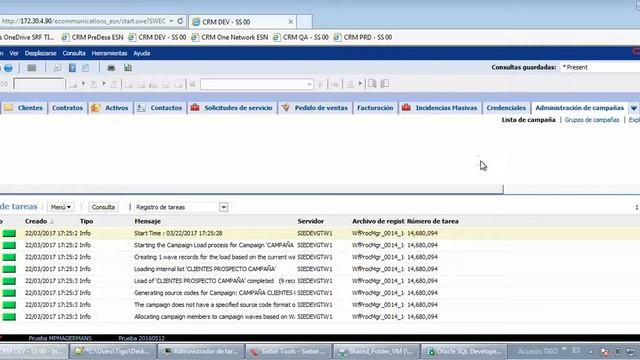Click the browser address bar URL

[83, 21]
